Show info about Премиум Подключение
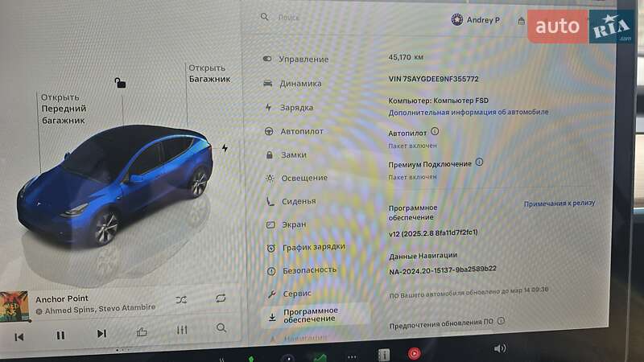The width and height of the screenshot is (644, 362). pos(479,162)
